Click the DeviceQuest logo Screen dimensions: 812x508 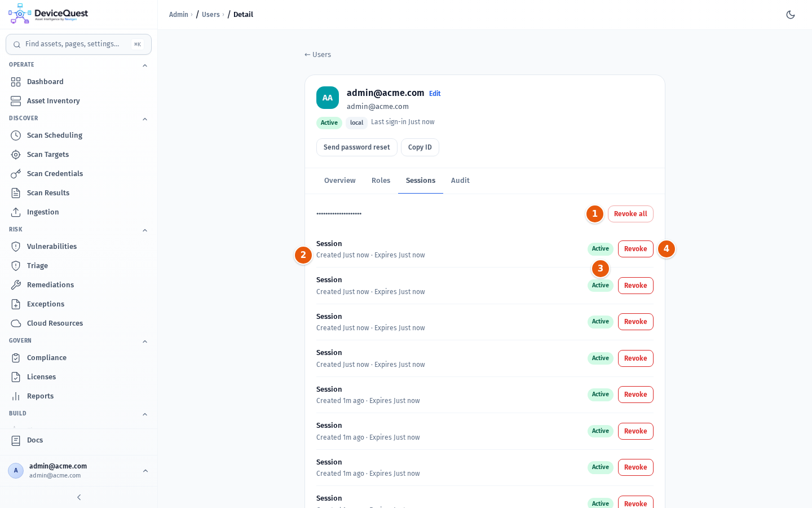point(48,14)
